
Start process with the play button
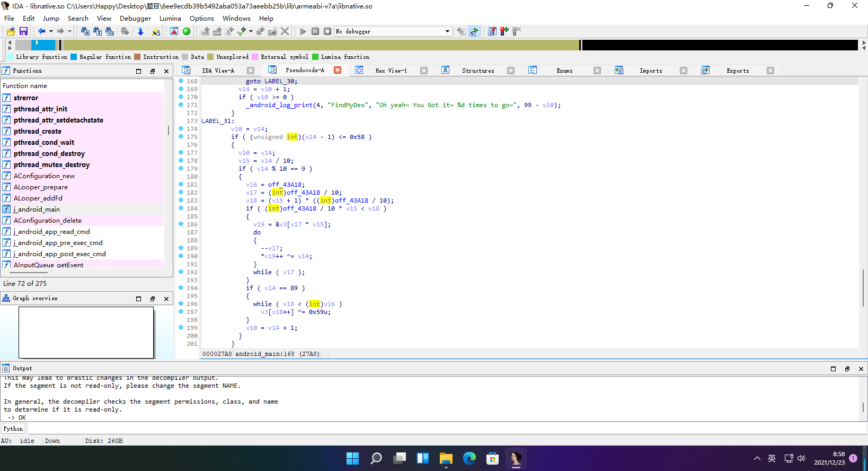pos(303,31)
